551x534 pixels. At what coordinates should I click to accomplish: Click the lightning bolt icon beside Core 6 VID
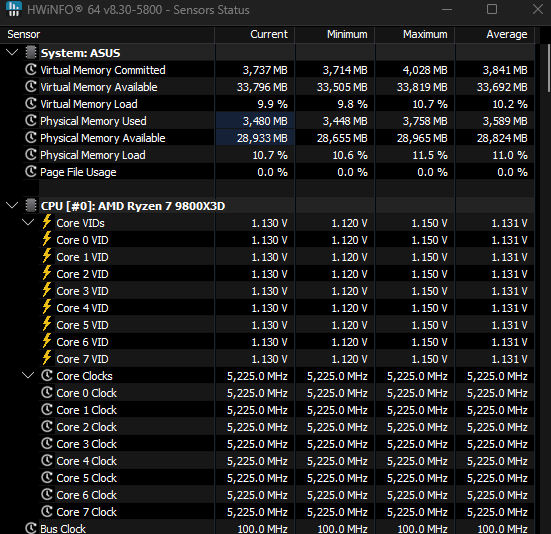click(x=47, y=341)
